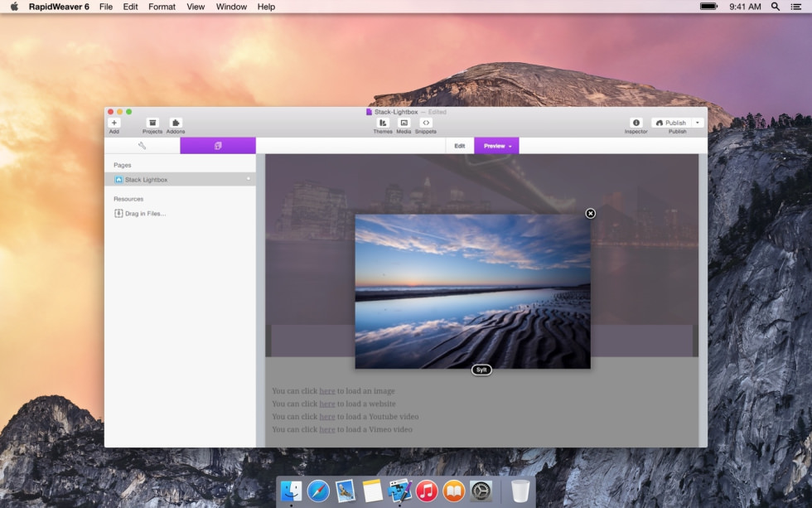Viewport: 812px width, 508px height.
Task: Launch iTunes from the Dock
Action: pos(427,491)
